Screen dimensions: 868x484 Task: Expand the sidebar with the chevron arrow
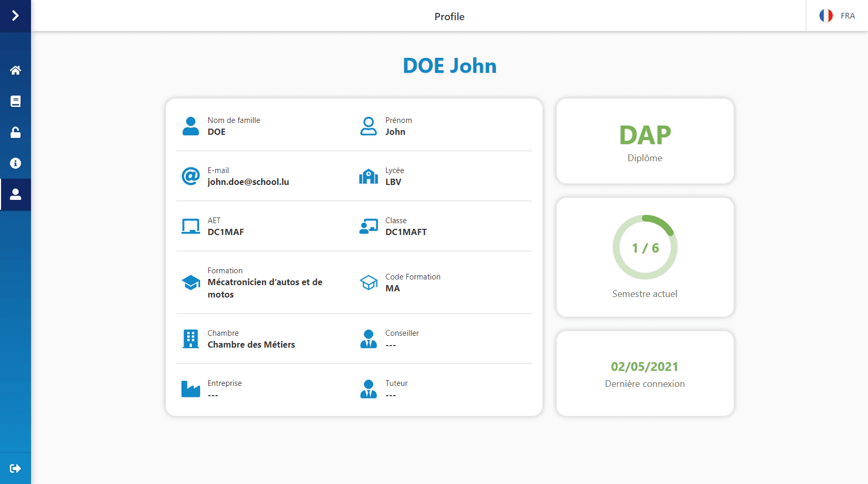[16, 16]
